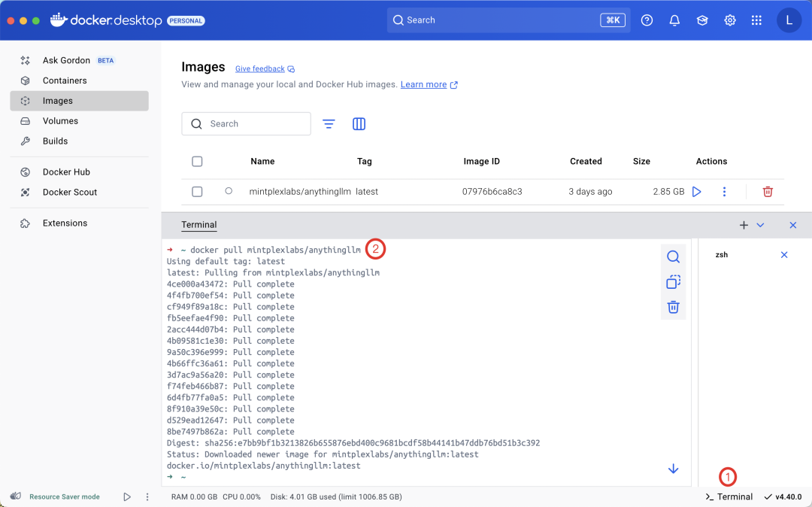Jump to terminal bottom with down arrow

coord(673,469)
